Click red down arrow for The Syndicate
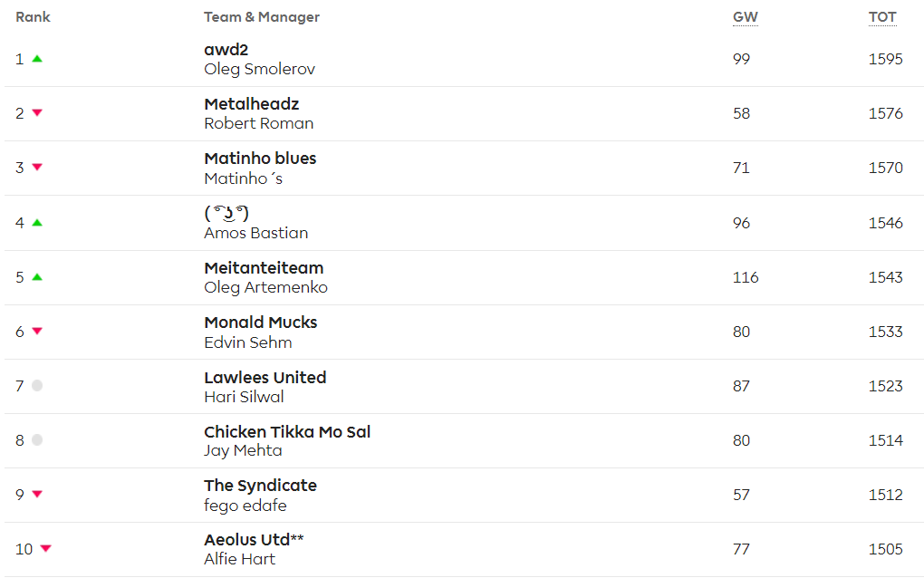This screenshot has width=924, height=578. click(x=37, y=495)
